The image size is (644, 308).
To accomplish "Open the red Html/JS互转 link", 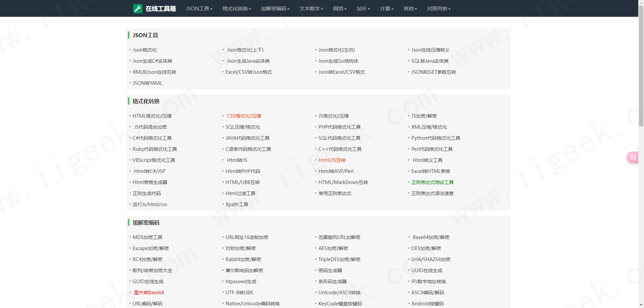I will [332, 160].
